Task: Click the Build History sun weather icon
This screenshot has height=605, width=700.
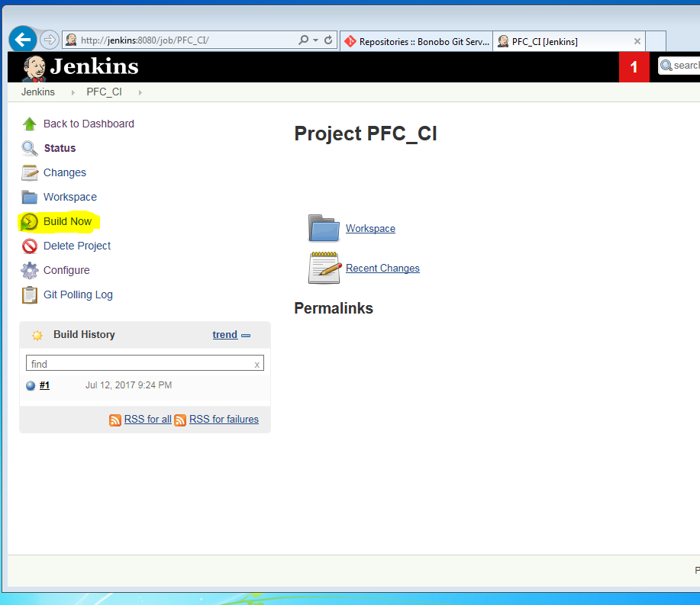Action: tap(37, 336)
